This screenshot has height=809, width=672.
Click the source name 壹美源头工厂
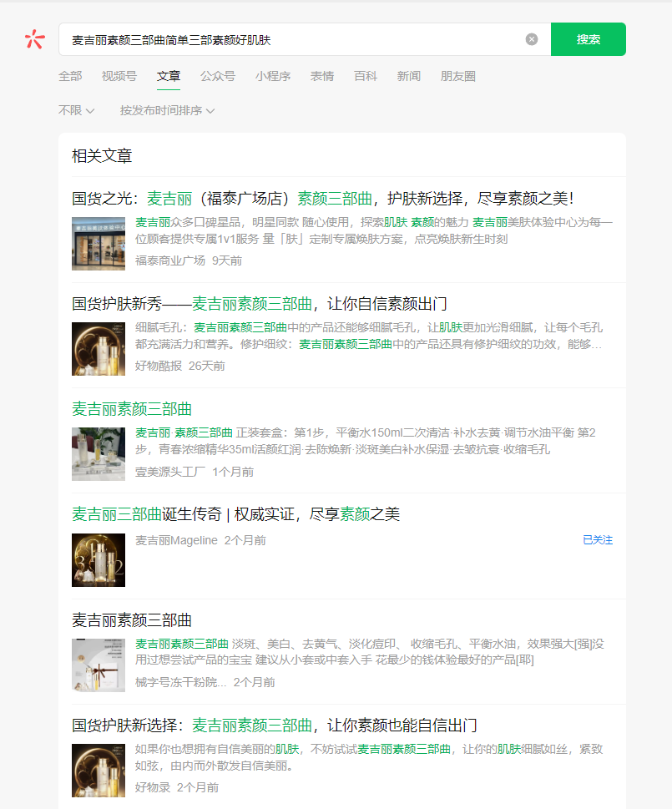point(170,472)
